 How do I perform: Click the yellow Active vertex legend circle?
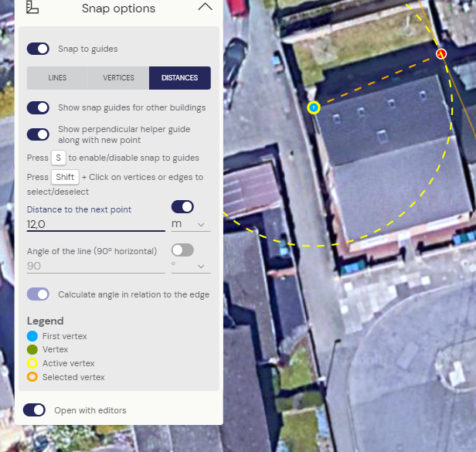[x=32, y=363]
